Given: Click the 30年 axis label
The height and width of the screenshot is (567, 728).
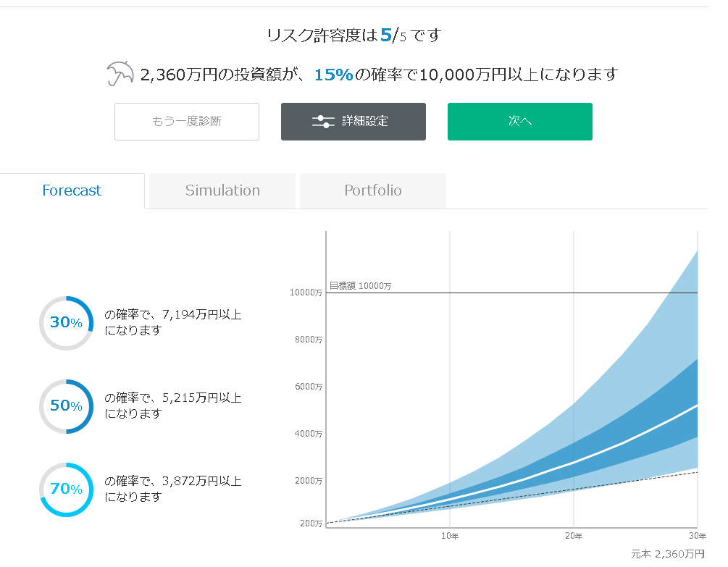Looking at the screenshot, I should [x=698, y=536].
